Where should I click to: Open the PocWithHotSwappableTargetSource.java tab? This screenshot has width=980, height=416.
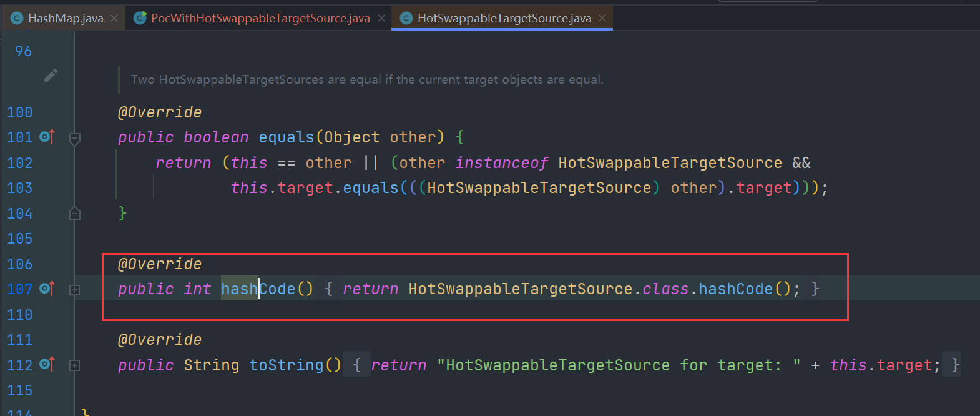pyautogui.click(x=260, y=19)
